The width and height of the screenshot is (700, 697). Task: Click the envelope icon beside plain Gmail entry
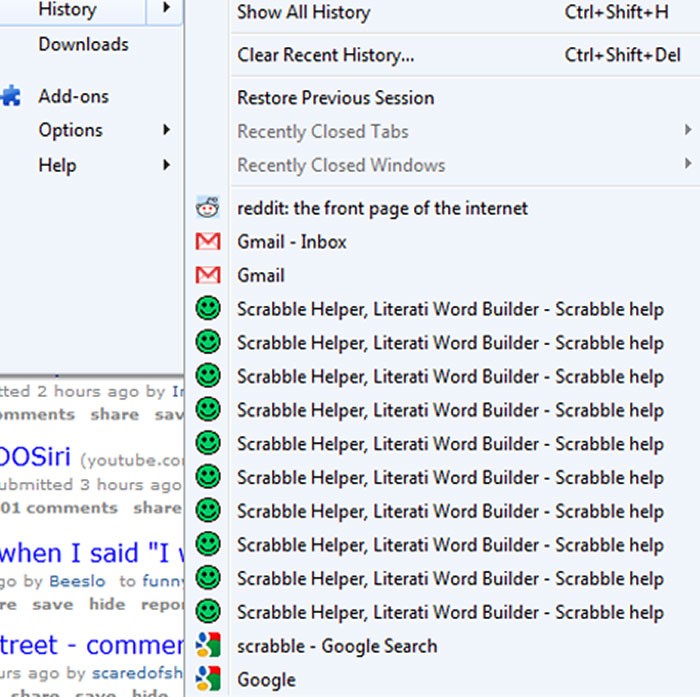(208, 275)
